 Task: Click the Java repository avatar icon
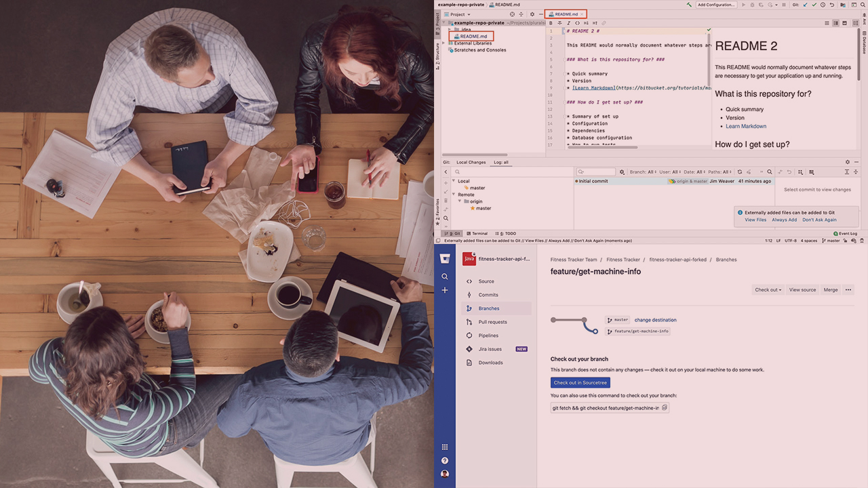coord(469,259)
